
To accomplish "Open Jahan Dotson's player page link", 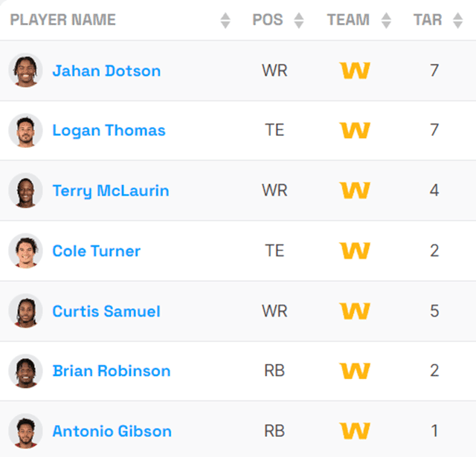I will point(106,71).
